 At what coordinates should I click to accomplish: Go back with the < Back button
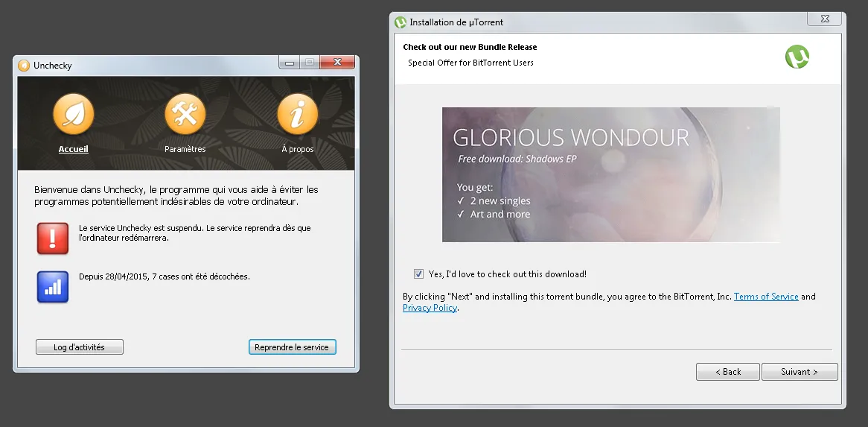[727, 372]
